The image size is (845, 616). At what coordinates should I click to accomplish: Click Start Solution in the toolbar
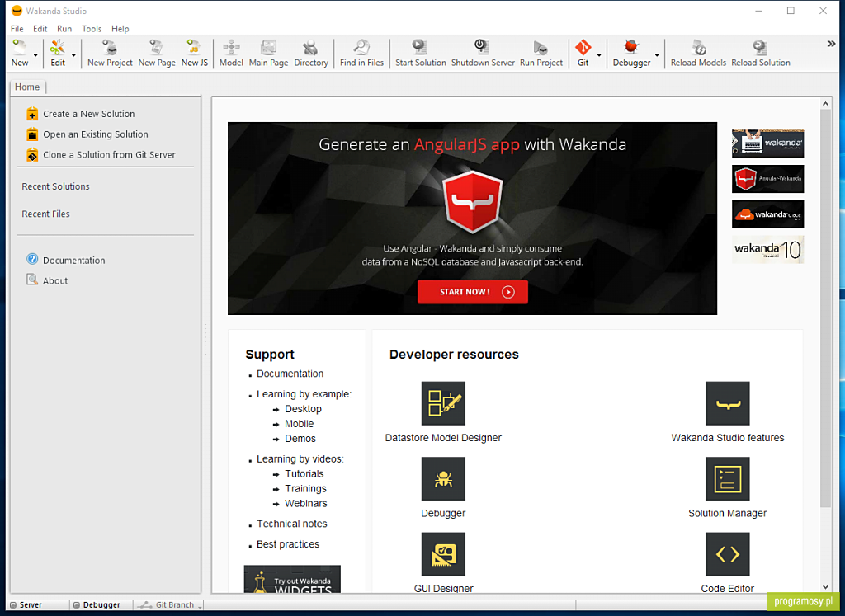(x=420, y=54)
